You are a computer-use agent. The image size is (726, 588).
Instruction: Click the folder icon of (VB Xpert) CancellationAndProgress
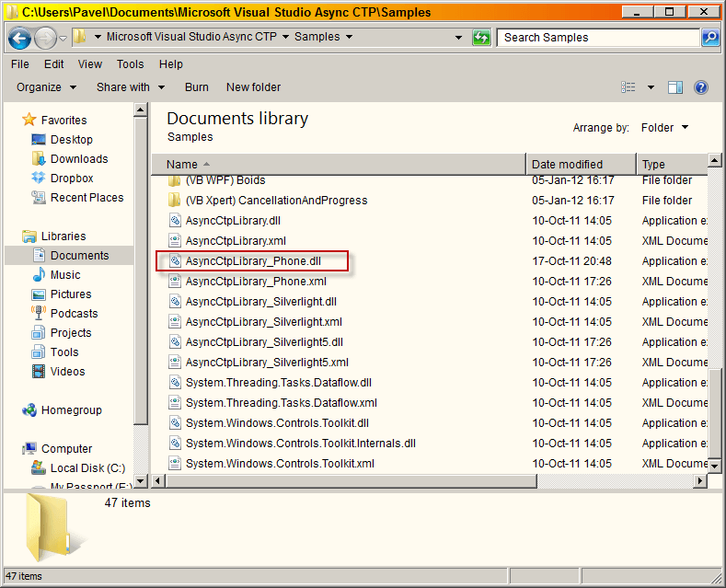click(174, 200)
